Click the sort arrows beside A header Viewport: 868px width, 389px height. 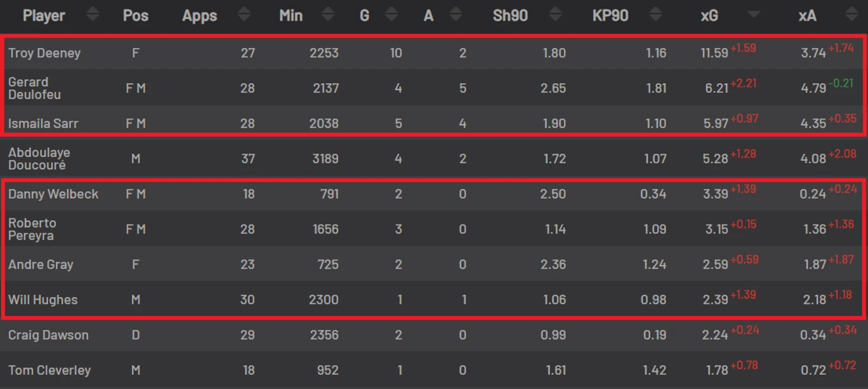455,14
